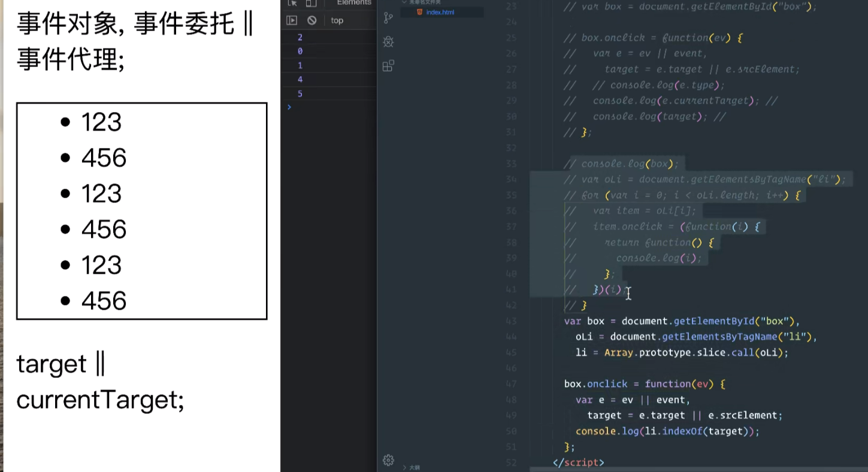Collapse the untitled folder in the explorer

point(421,2)
